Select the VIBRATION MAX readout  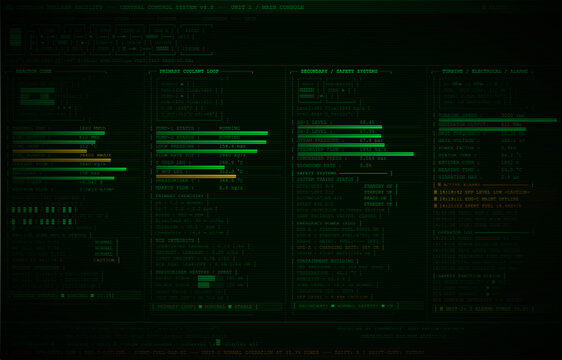[480, 177]
